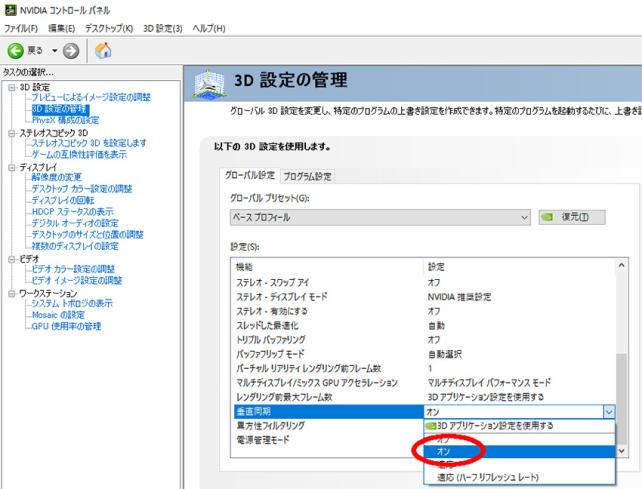This screenshot has width=642, height=489.
Task: Open ゲームの互換性評価を表示 link
Action: point(79,155)
